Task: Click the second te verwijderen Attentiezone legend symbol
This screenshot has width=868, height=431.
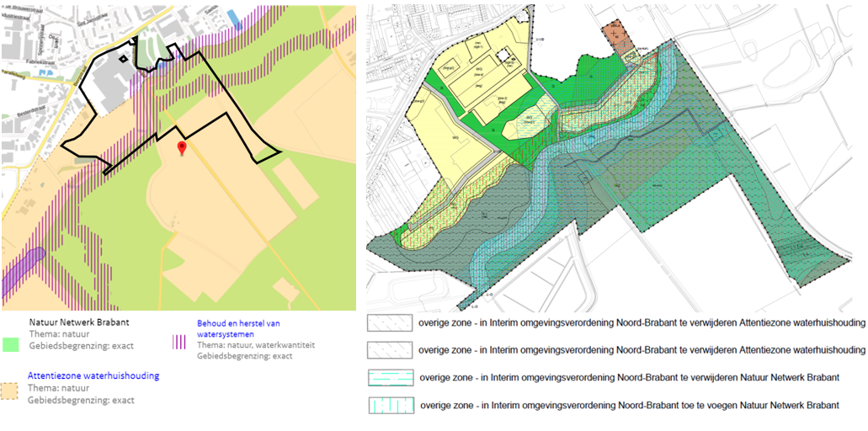Action: pyautogui.click(x=389, y=350)
